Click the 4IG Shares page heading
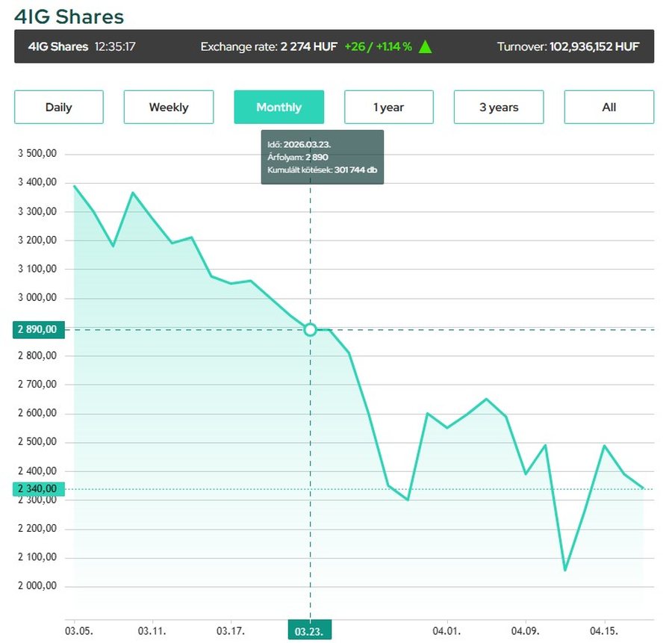672x643 pixels. pos(69,16)
